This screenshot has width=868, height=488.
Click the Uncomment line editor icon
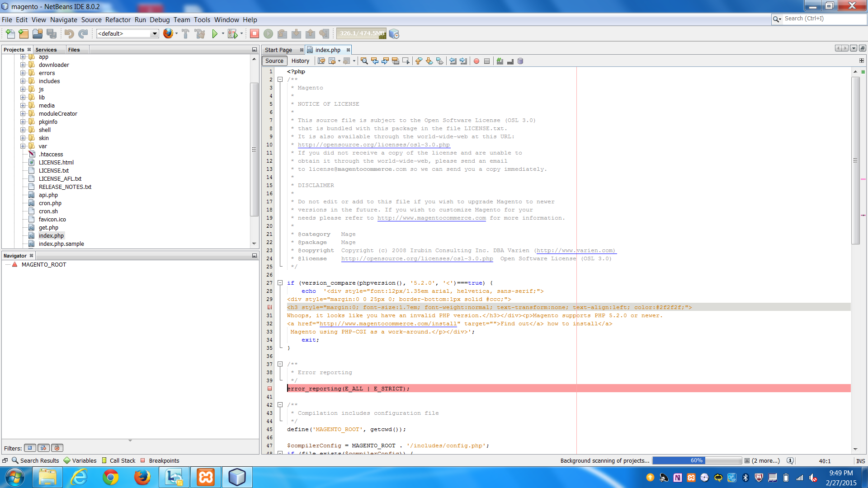pyautogui.click(x=510, y=61)
